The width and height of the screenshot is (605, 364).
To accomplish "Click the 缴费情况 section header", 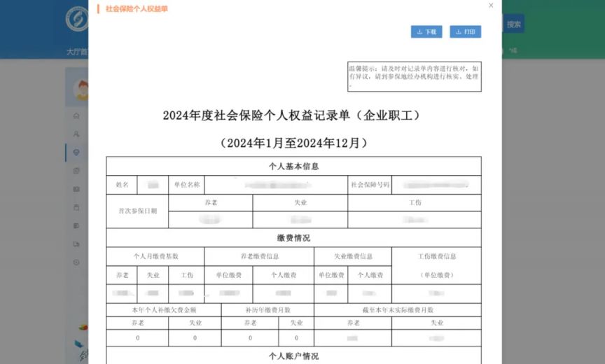I will (x=293, y=238).
